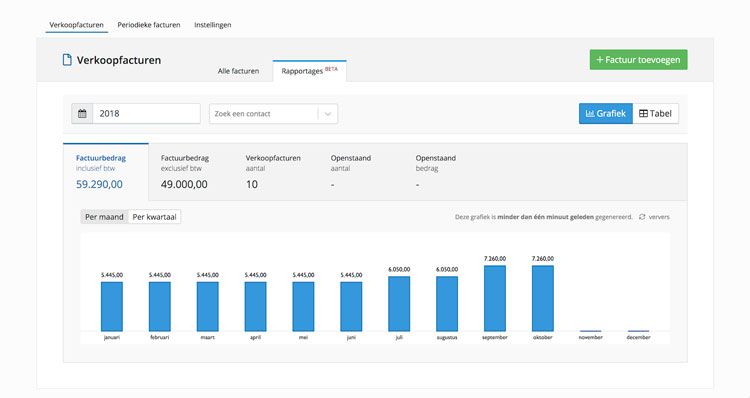This screenshot has height=398, width=750.
Task: Click the juni bar in the chart
Action: [x=351, y=307]
